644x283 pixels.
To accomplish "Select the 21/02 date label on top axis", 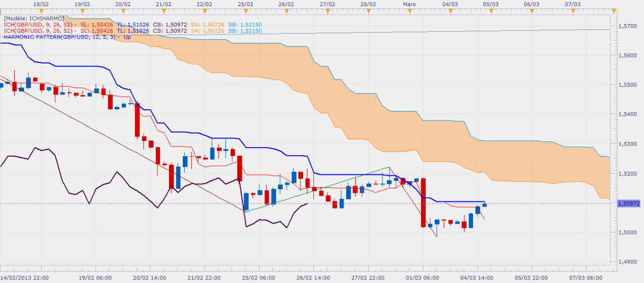I will [x=164, y=4].
